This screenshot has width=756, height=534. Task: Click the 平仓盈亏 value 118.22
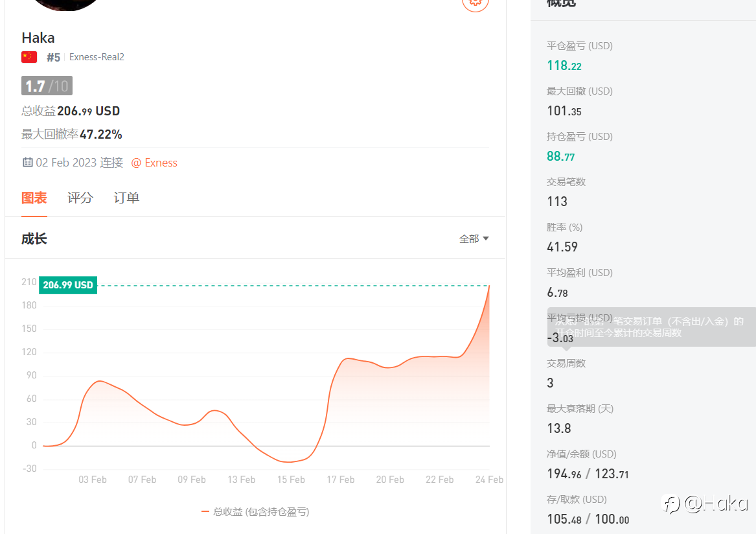point(564,65)
